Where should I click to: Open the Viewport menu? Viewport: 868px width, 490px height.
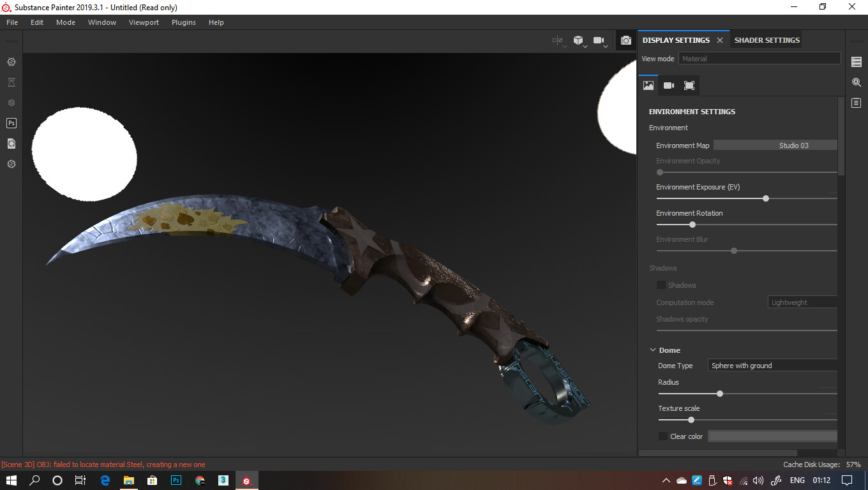(144, 22)
